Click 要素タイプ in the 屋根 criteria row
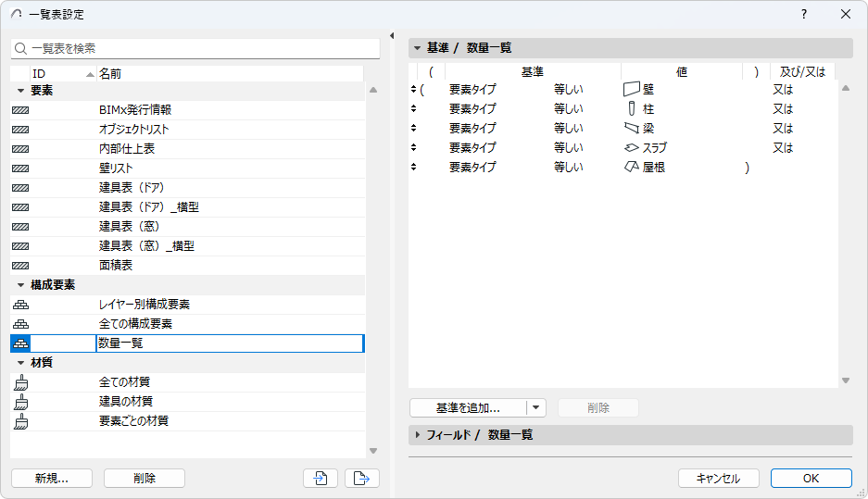 pyautogui.click(x=472, y=167)
